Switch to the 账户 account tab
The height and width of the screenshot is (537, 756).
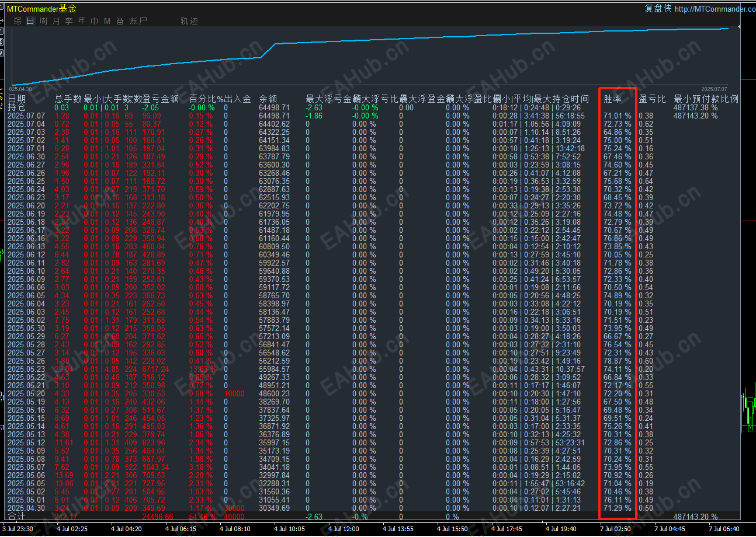(x=138, y=21)
